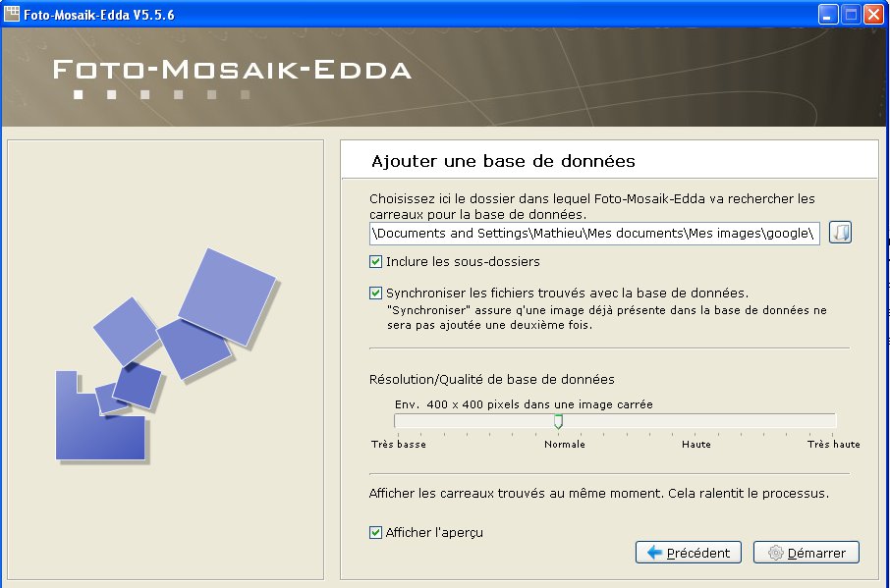Viewport: 890px width, 588px height.
Task: Maximize the Foto-Mosaik-Edda window
Action: [x=851, y=14]
